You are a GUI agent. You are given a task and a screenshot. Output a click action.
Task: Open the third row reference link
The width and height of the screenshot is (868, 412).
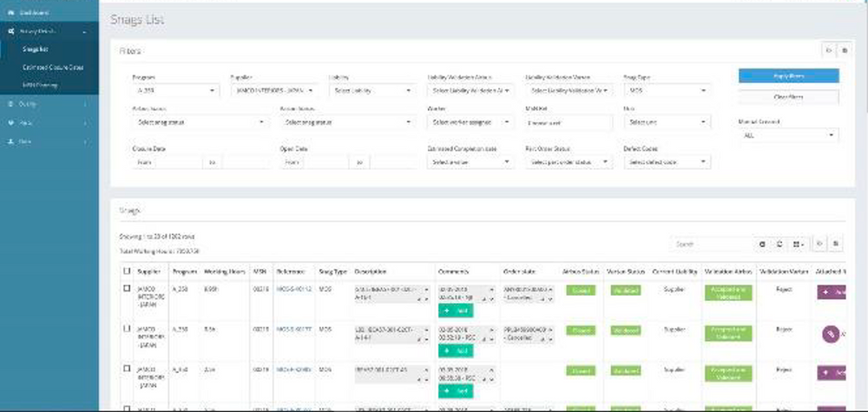[x=294, y=369]
